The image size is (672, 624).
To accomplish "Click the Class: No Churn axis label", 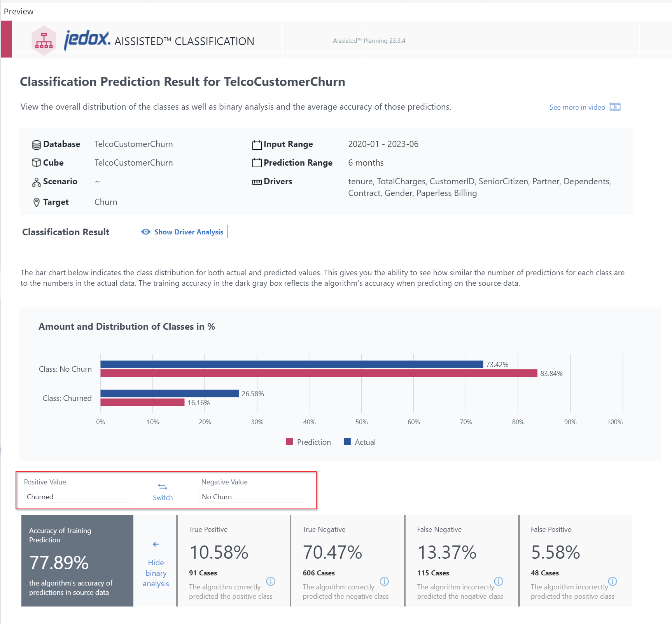I will click(65, 369).
